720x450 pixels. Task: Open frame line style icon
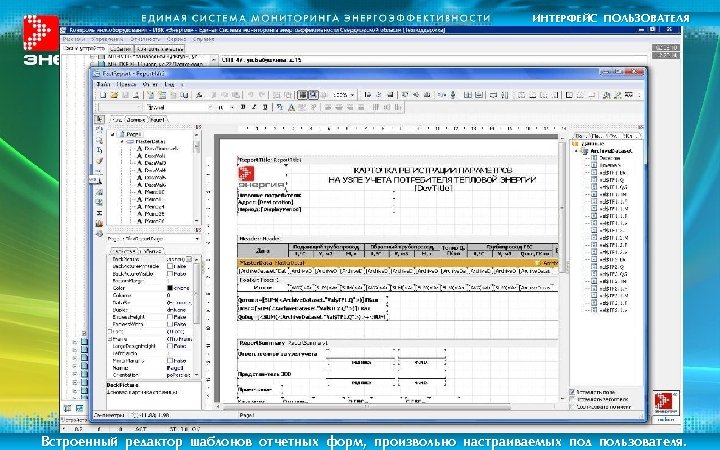pos(629,95)
